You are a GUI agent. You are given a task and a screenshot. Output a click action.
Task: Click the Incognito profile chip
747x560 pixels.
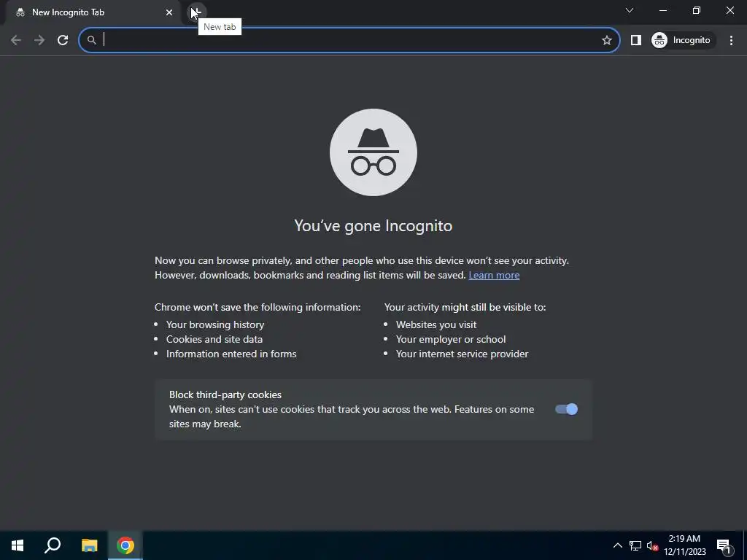[682, 40]
